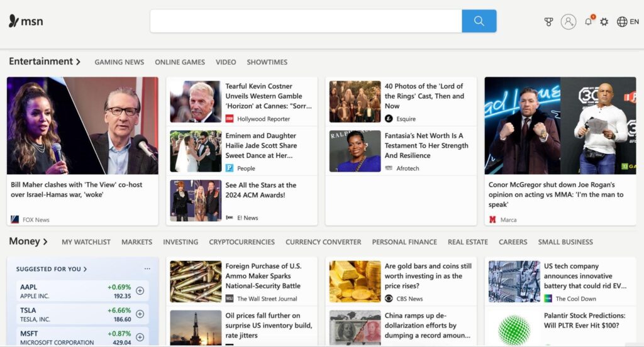Open Bill Maher clashes with 'The View' headline
This screenshot has width=644, height=347.
click(77, 189)
